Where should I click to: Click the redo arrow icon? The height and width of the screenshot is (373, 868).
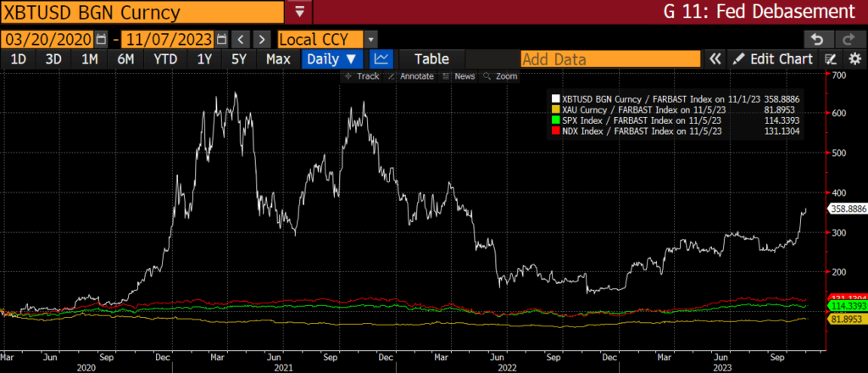pyautogui.click(x=848, y=39)
